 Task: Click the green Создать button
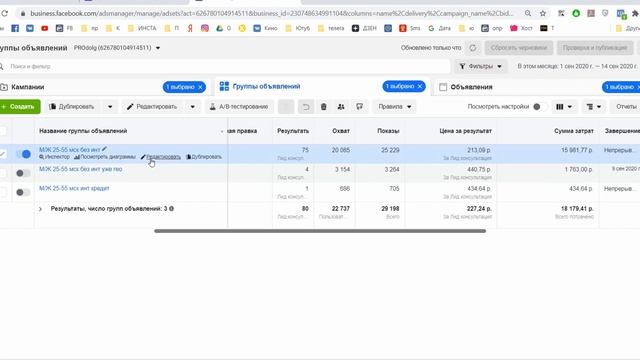[20, 107]
